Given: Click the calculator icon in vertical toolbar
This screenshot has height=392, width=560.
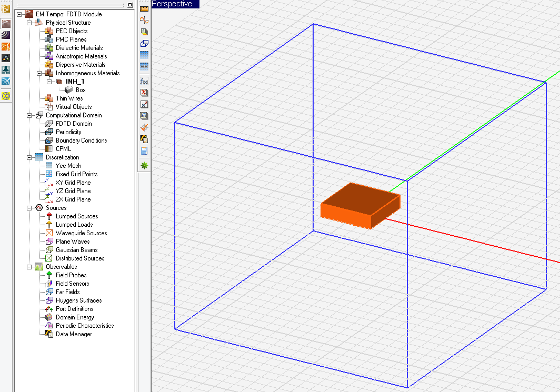Looking at the screenshot, I should (144, 150).
